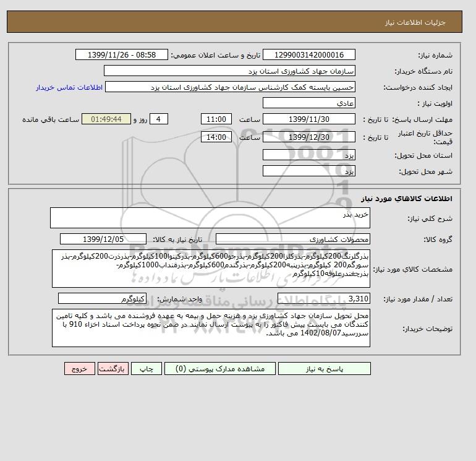This screenshot has width=476, height=461.
Task: Click the ایجاد کننده درخواست label
Action: pyautogui.click(x=418, y=87)
